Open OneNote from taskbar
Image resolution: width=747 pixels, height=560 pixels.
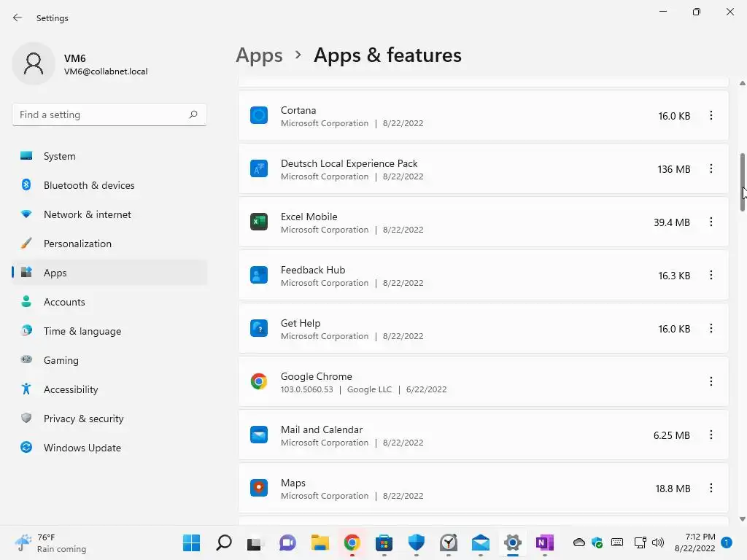click(544, 542)
